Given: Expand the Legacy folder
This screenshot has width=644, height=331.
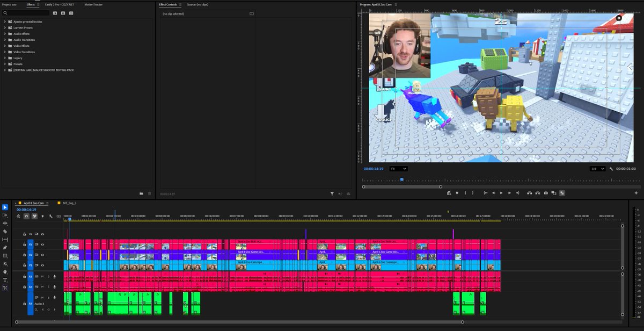Looking at the screenshot, I should tap(5, 58).
